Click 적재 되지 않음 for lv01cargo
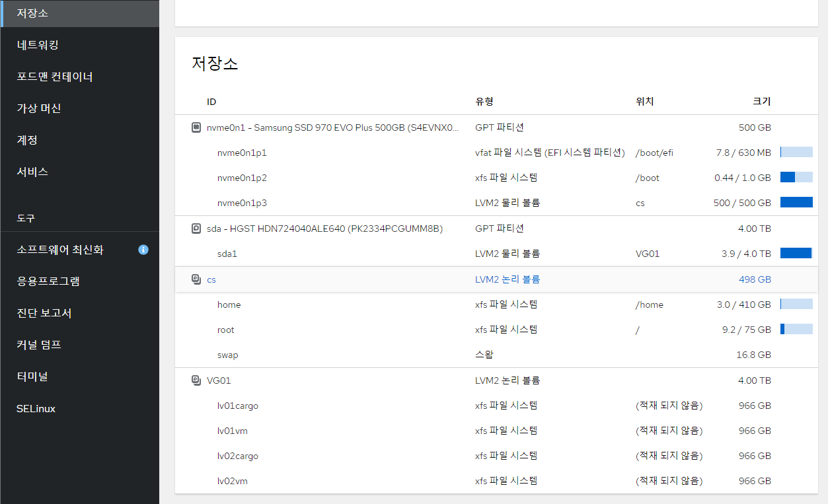 pos(669,406)
